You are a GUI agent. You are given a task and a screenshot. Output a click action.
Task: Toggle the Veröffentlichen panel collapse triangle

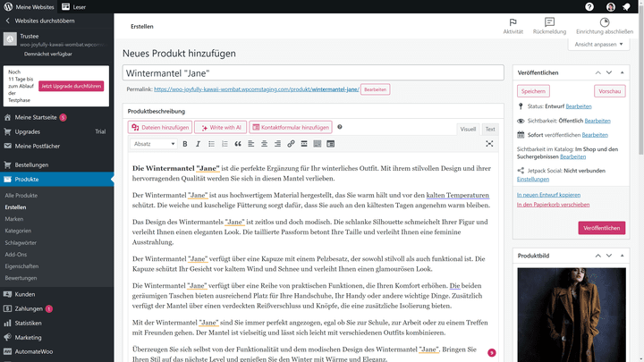point(623,72)
